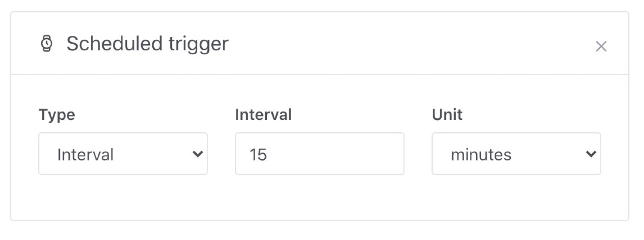Open the Type dropdown

[123, 154]
